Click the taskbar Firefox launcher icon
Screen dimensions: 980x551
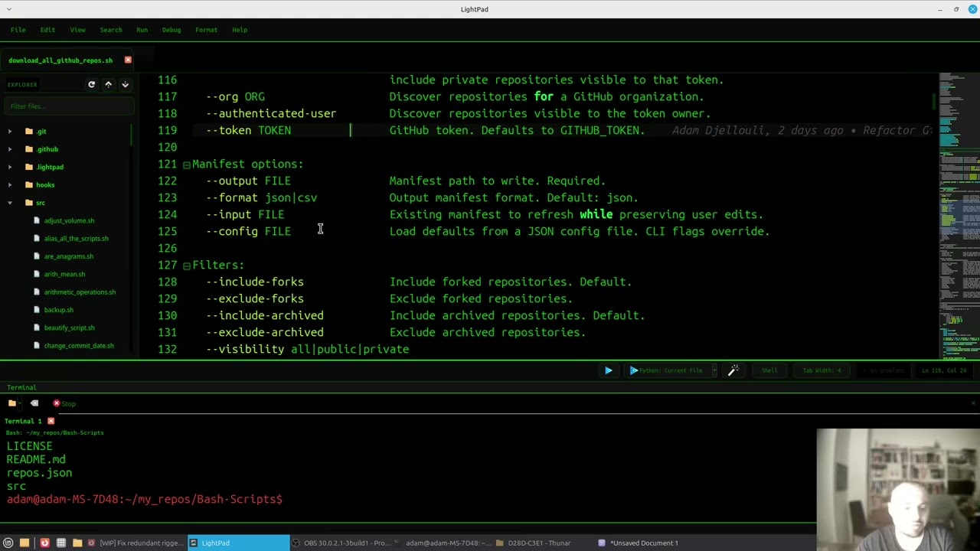pos(44,543)
